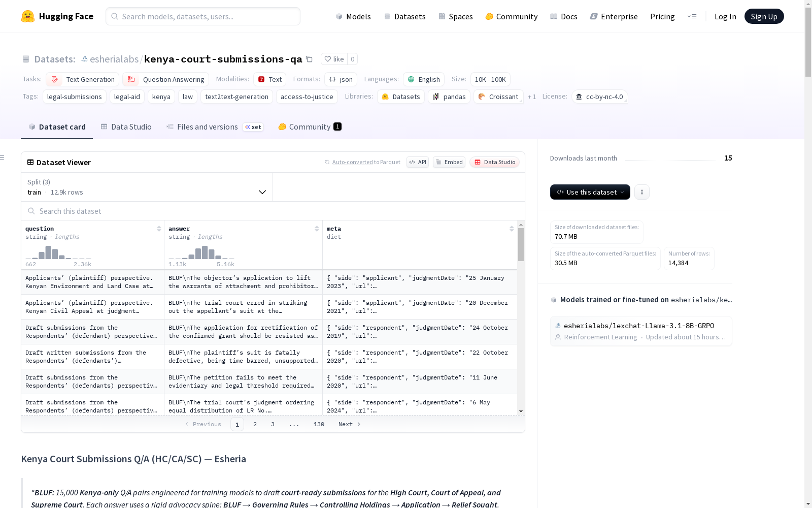The width and height of the screenshot is (812, 508).
Task: Sort the question column
Action: point(159,229)
